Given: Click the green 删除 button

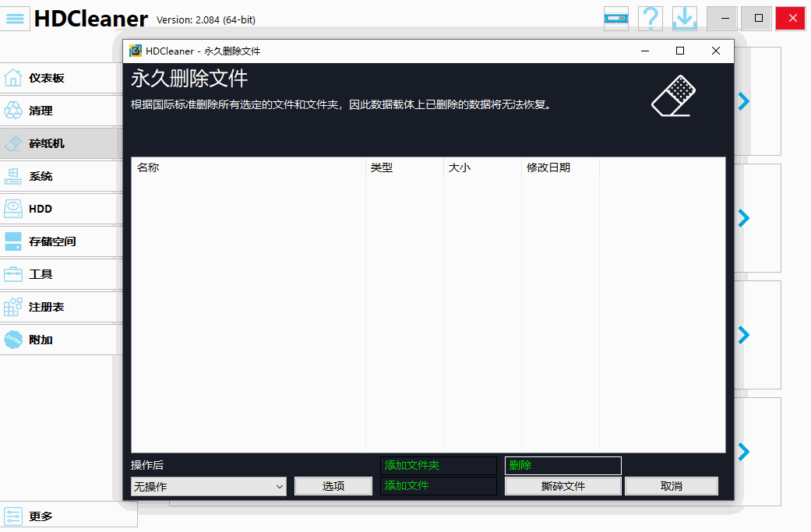Looking at the screenshot, I should (x=562, y=465).
